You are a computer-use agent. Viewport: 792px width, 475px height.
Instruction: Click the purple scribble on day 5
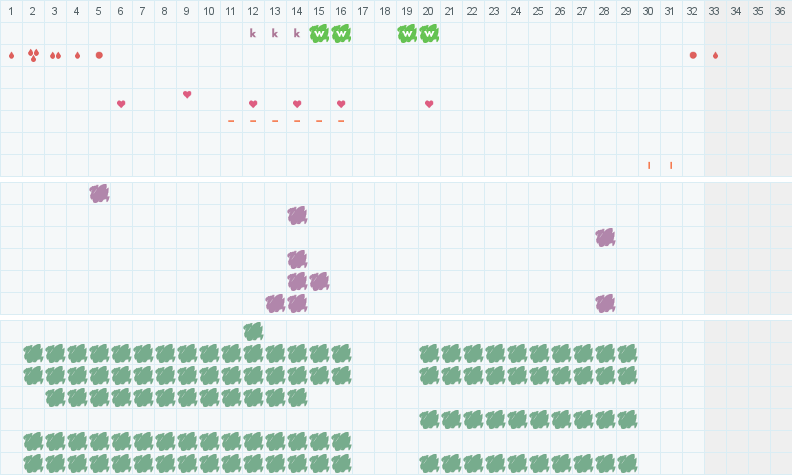[x=99, y=193]
